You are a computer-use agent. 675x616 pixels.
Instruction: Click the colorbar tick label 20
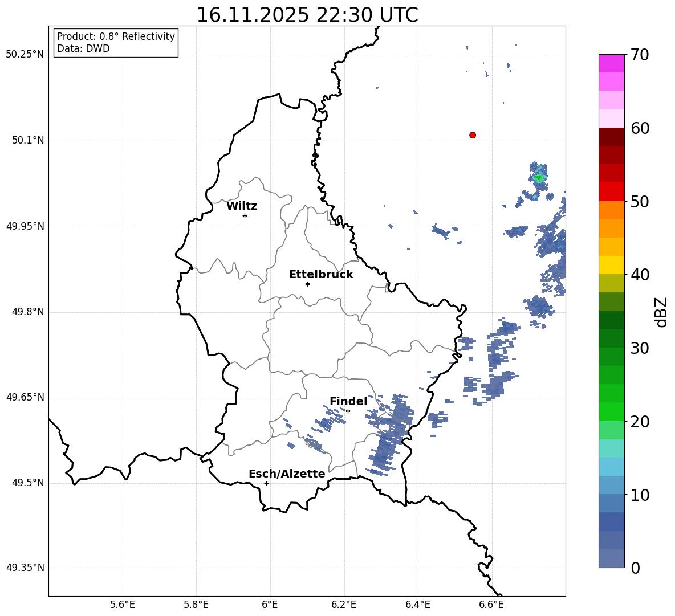click(x=640, y=422)
